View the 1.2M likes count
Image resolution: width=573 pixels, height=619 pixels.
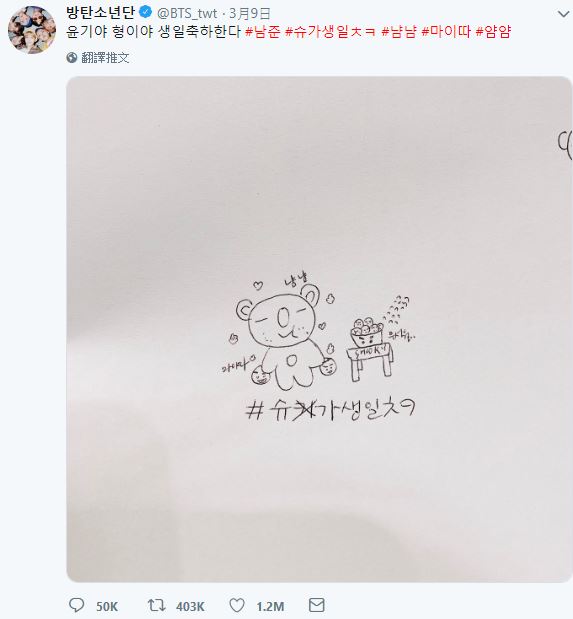[271, 606]
